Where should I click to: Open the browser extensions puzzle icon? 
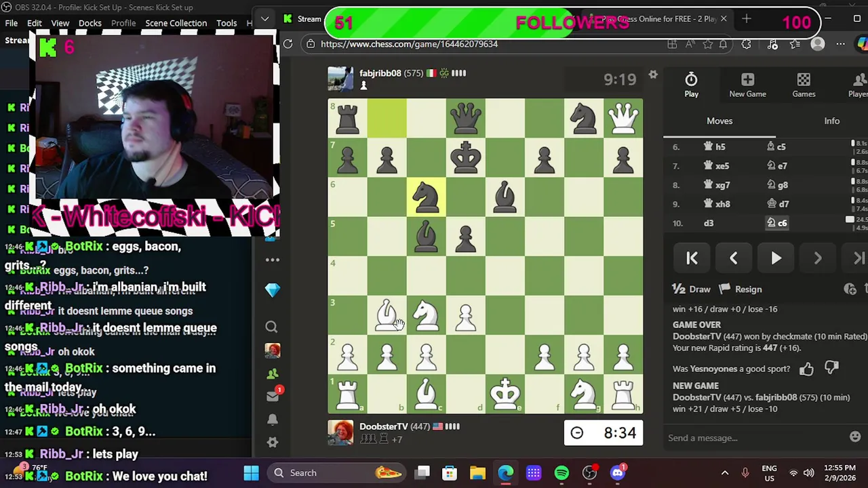click(x=746, y=44)
